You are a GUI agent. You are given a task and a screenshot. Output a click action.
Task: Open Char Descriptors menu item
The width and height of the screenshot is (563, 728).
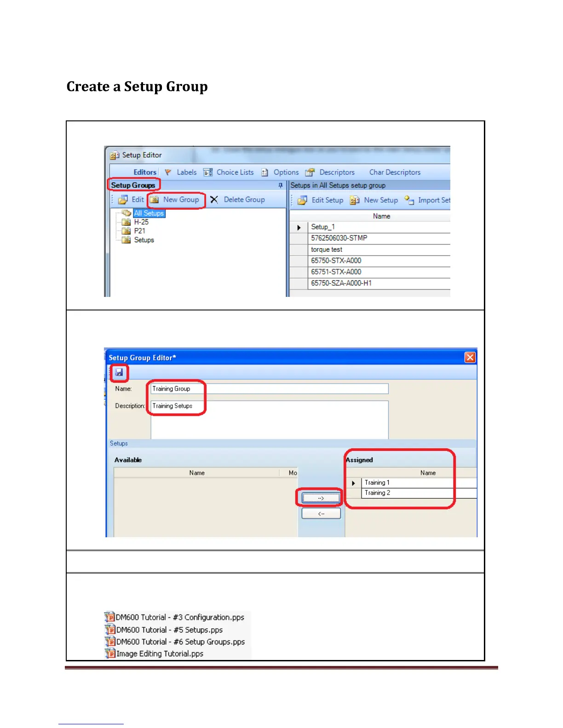point(395,172)
